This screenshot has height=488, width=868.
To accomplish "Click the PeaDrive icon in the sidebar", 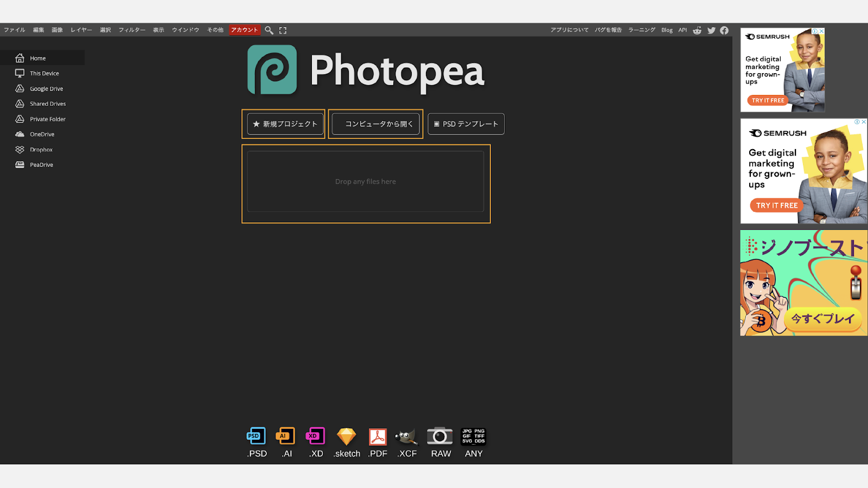I will click(x=20, y=164).
